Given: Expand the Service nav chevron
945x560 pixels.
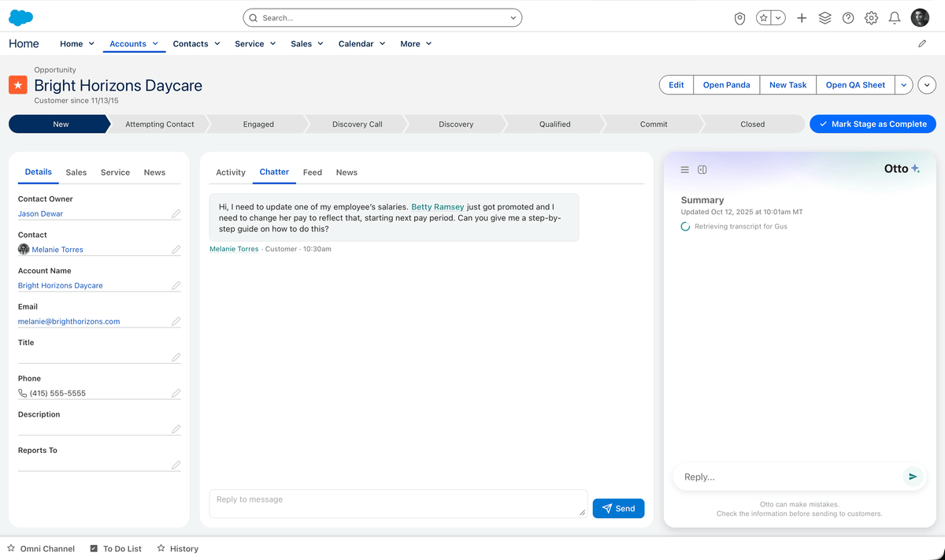Looking at the screenshot, I should point(272,44).
